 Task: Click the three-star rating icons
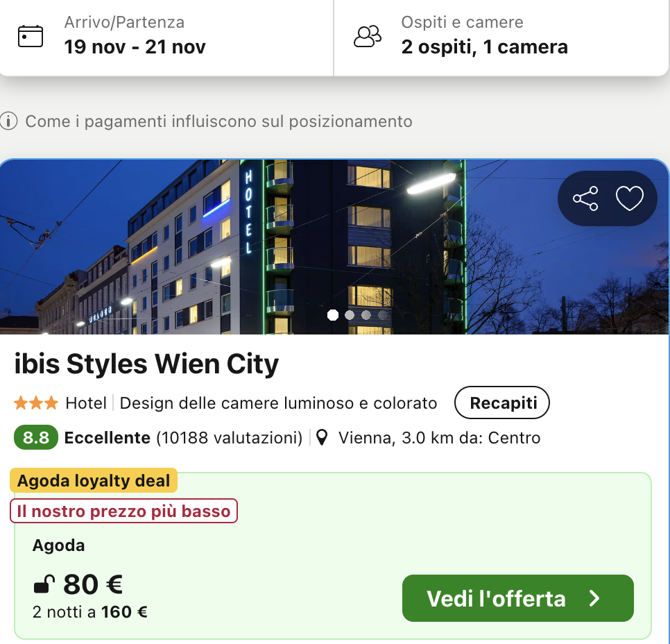tap(36, 403)
